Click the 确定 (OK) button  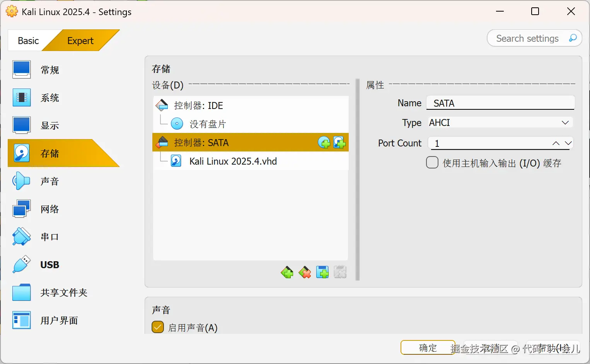point(428,348)
